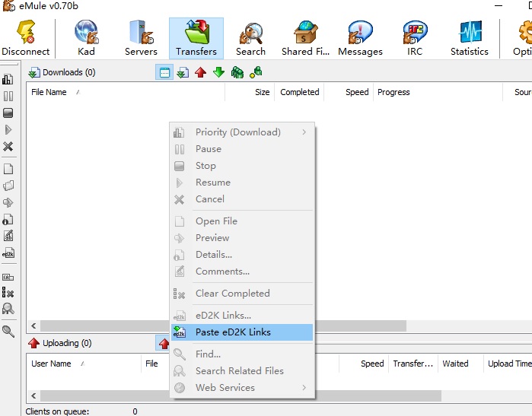Open the Kad network page
The width and height of the screenshot is (532, 416).
coord(86,38)
